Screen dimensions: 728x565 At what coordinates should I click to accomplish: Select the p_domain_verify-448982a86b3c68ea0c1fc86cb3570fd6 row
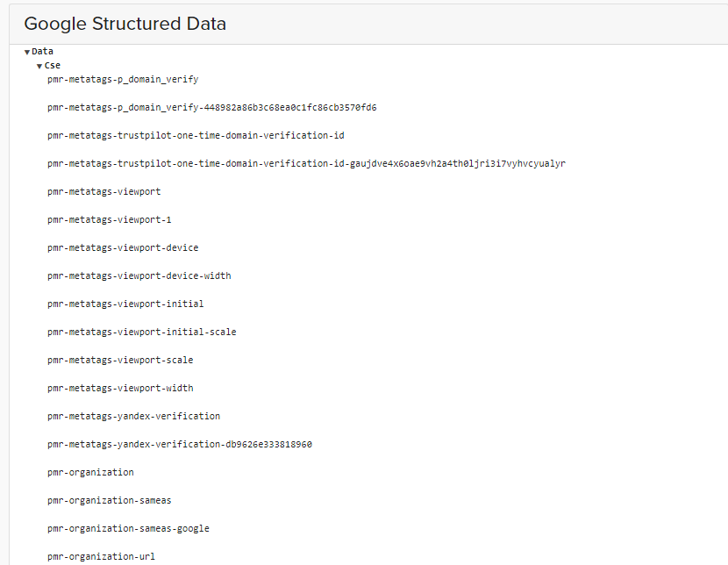point(211,107)
